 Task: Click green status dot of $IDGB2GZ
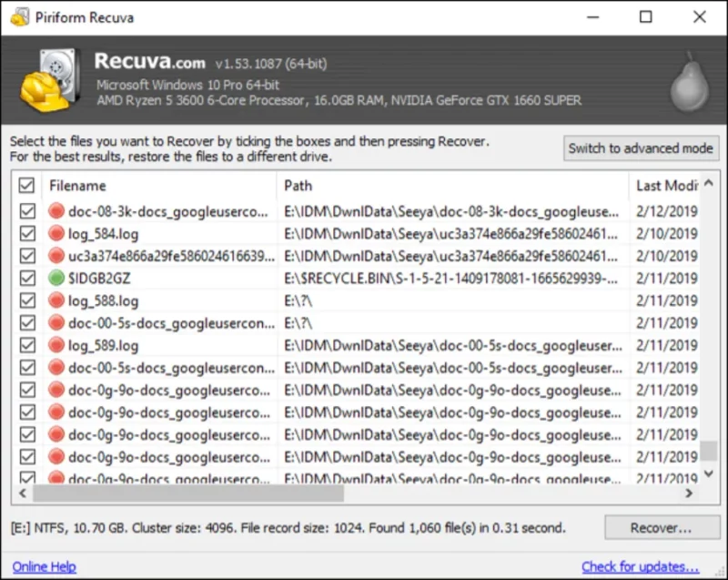coord(56,278)
